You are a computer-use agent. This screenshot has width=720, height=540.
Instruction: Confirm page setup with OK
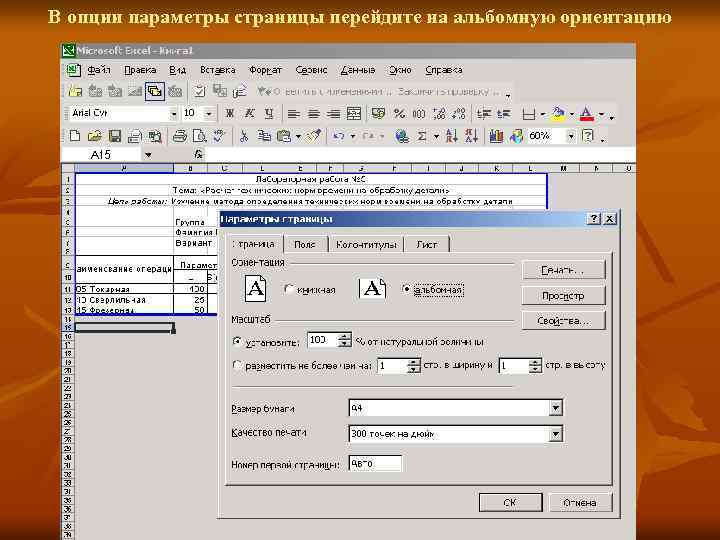[510, 502]
